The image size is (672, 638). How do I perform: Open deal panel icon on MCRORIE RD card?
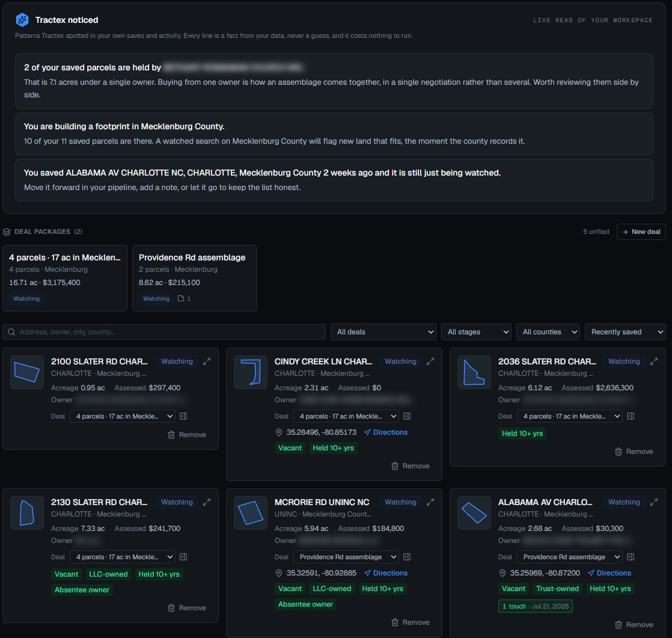[407, 557]
